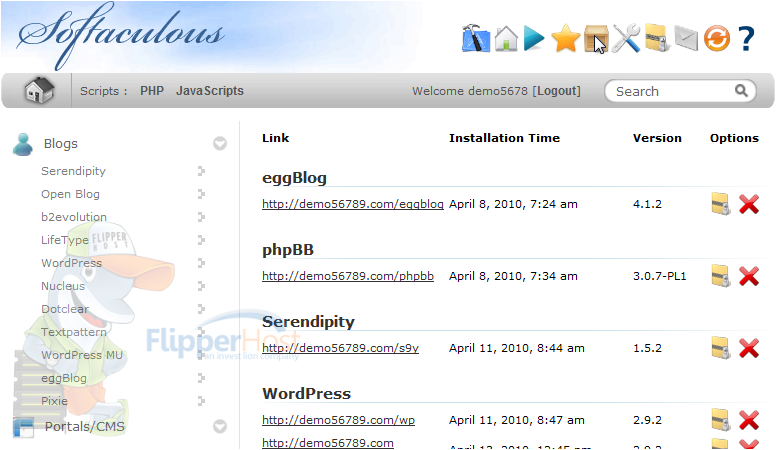Click the Softaculous logo
Image resolution: width=776 pixels, height=450 pixels.
click(121, 36)
